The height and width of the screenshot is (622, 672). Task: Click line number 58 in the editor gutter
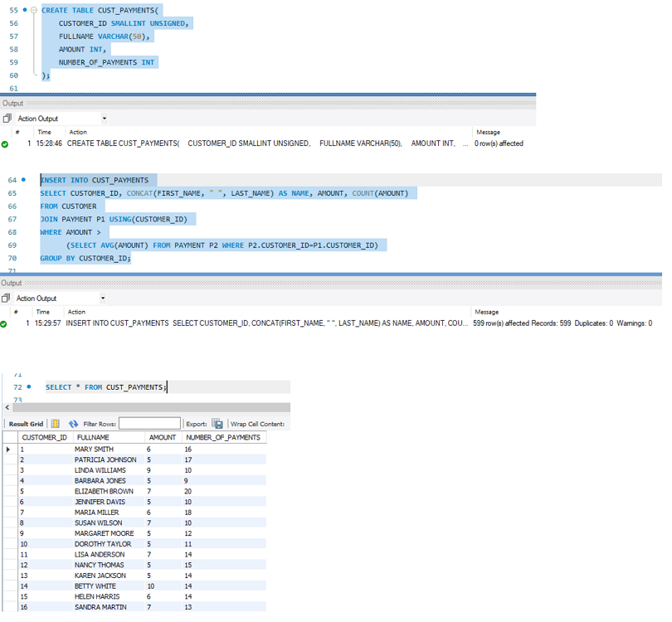coord(14,49)
